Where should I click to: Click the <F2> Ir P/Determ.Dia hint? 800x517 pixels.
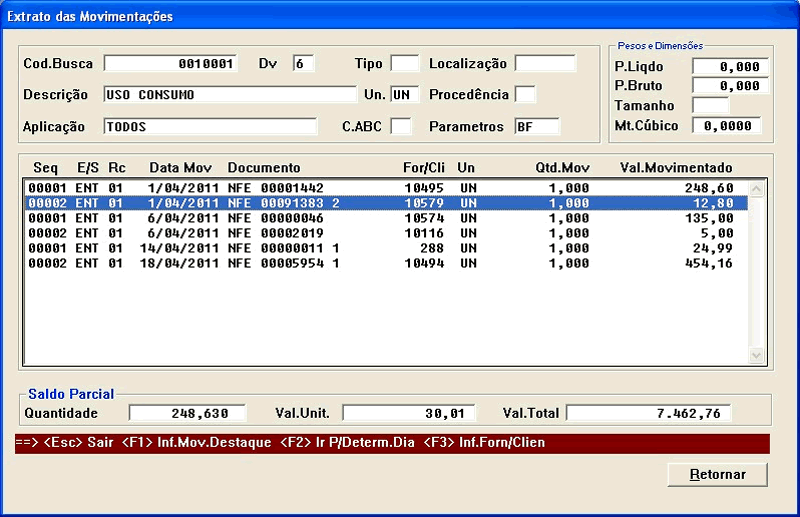(x=347, y=442)
